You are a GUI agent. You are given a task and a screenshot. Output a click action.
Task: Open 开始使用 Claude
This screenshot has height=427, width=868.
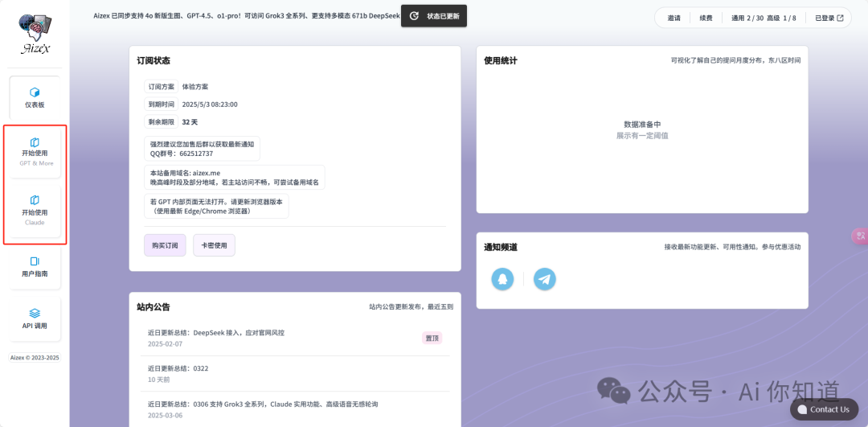35,211
